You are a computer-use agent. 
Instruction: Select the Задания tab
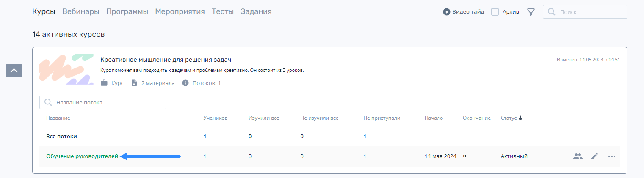pyautogui.click(x=256, y=11)
